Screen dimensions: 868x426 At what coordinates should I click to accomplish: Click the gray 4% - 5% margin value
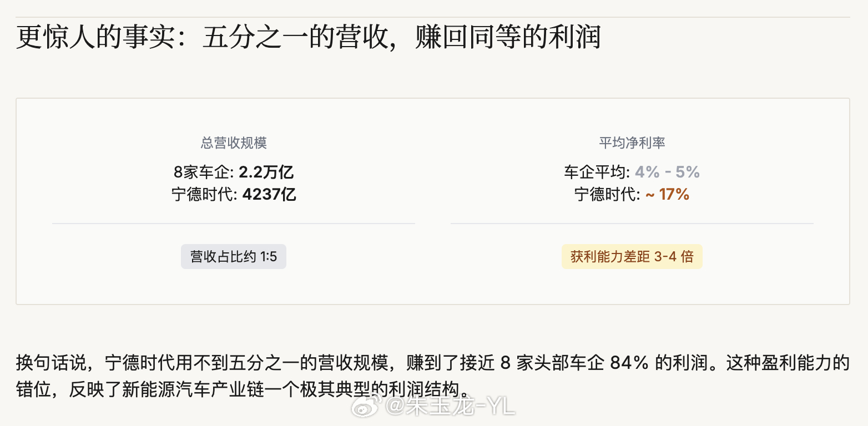[667, 172]
